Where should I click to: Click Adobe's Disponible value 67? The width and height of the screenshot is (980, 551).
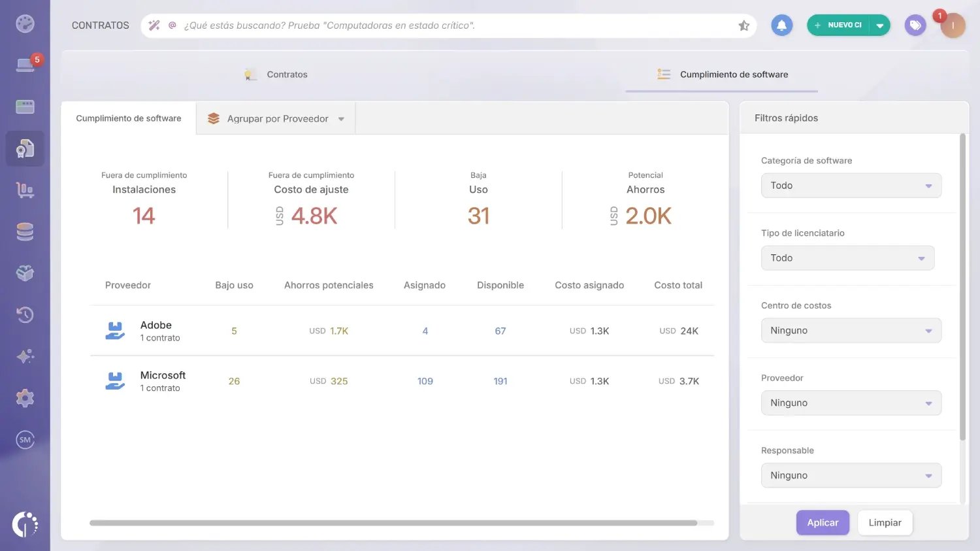pos(500,331)
